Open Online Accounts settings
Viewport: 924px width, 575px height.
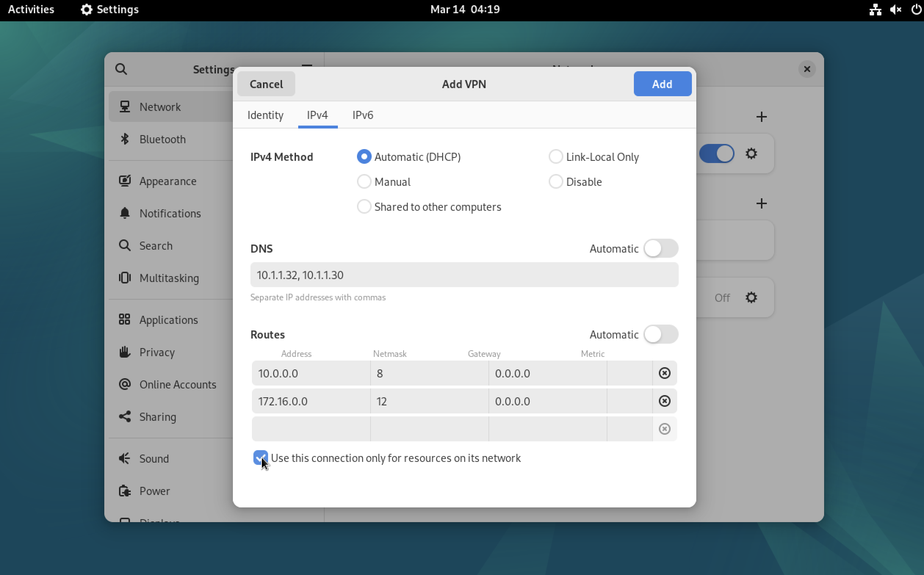pos(171,384)
